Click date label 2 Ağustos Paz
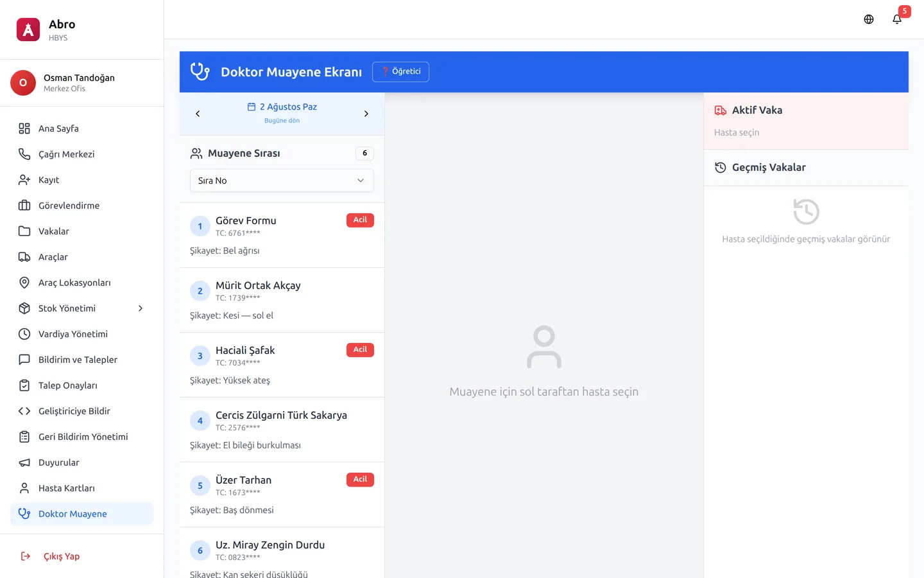Viewport: 924px width, 578px height. pos(288,107)
